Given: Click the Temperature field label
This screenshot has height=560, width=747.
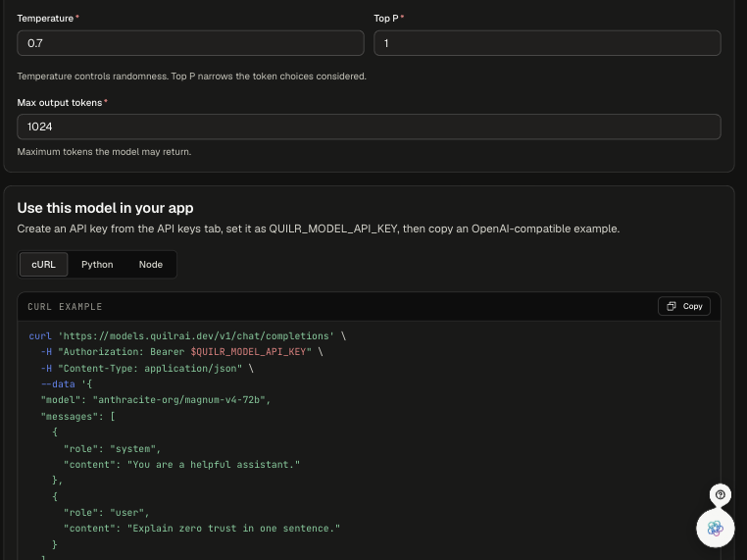Looking at the screenshot, I should point(45,19).
